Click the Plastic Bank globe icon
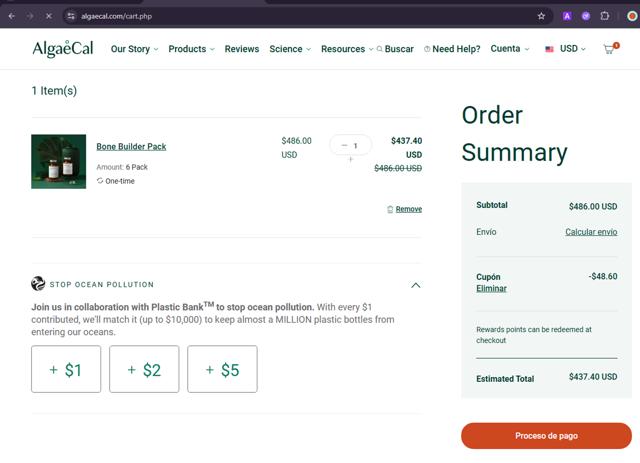 38,283
